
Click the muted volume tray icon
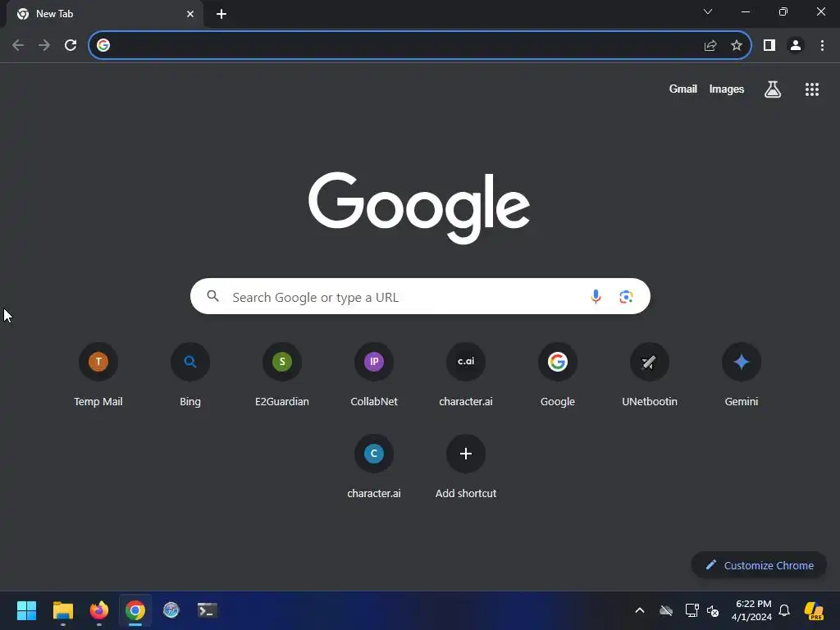click(713, 610)
